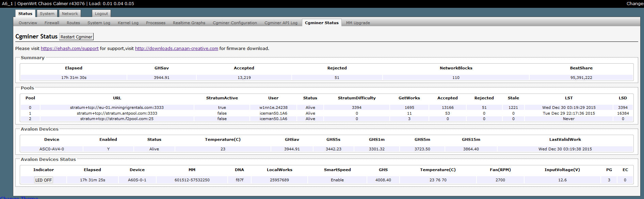The image size is (644, 199).
Task: Click the GetWorks column header
Action: tap(409, 98)
